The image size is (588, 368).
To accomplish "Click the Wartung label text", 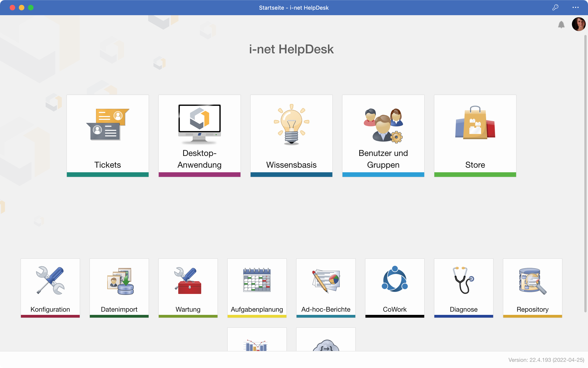I will [x=188, y=309].
